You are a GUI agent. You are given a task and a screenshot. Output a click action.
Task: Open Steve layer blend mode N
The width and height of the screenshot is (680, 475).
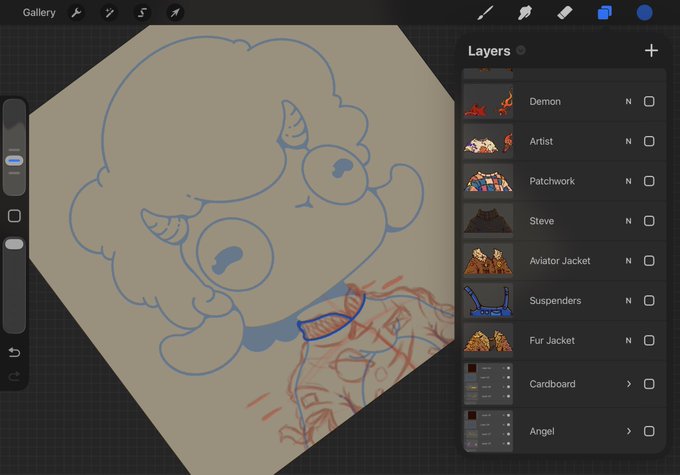(628, 221)
